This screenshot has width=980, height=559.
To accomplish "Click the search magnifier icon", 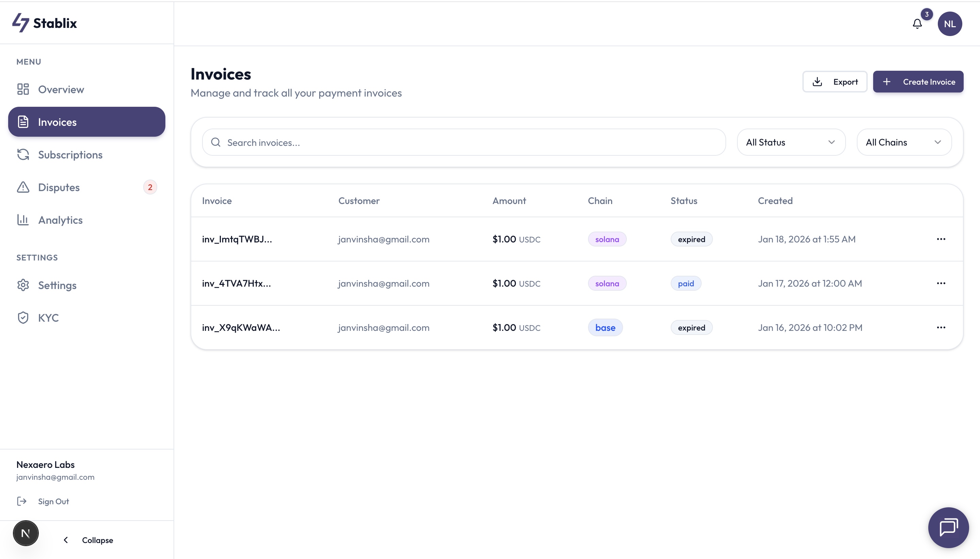I will (x=215, y=142).
